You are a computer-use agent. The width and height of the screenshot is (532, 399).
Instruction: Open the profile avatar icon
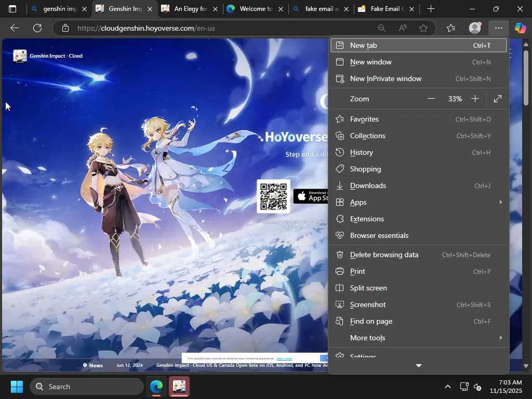click(475, 28)
